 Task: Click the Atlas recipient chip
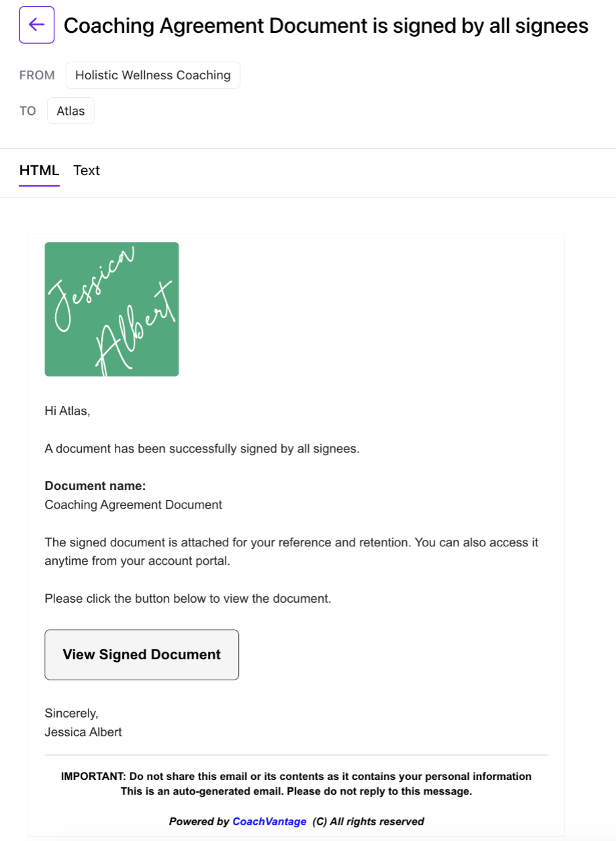point(71,111)
